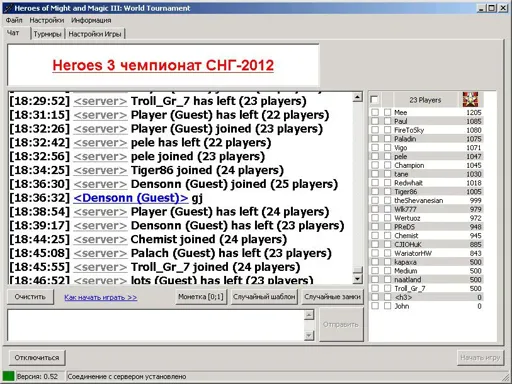Open the Настройки menu
This screenshot has height=384, width=512.
pos(47,20)
